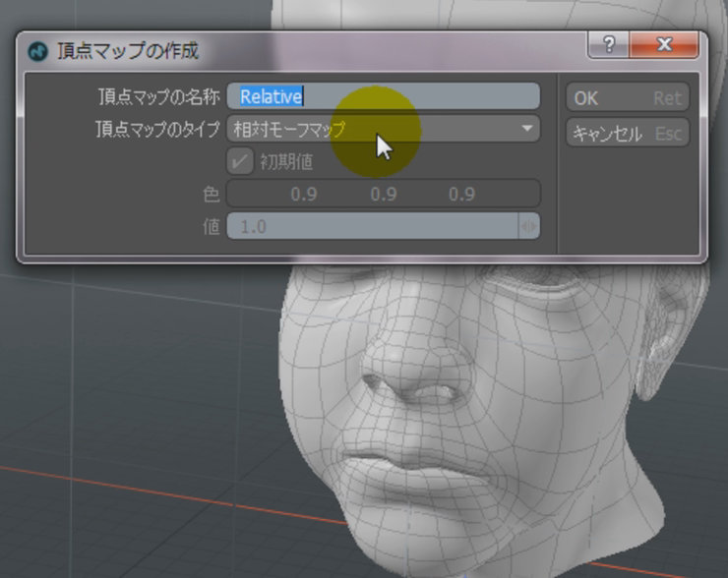Close the vertex map creation dialog
This screenshot has width=728, height=578.
click(664, 46)
